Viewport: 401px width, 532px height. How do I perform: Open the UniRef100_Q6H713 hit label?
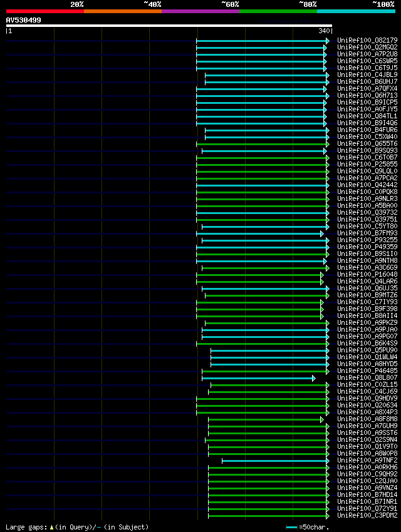tap(367, 95)
